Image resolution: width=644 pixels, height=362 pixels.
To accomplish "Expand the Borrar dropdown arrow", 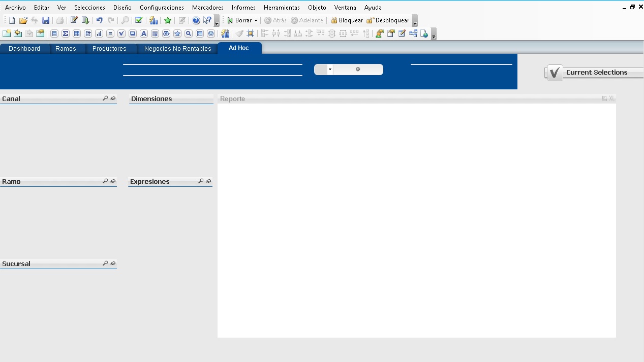I will coord(256,21).
